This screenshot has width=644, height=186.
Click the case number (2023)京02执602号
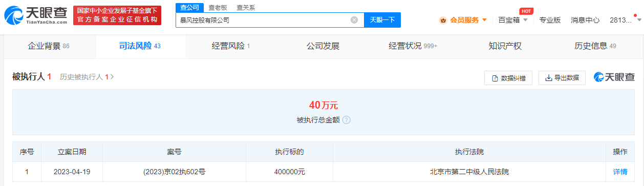175,172
